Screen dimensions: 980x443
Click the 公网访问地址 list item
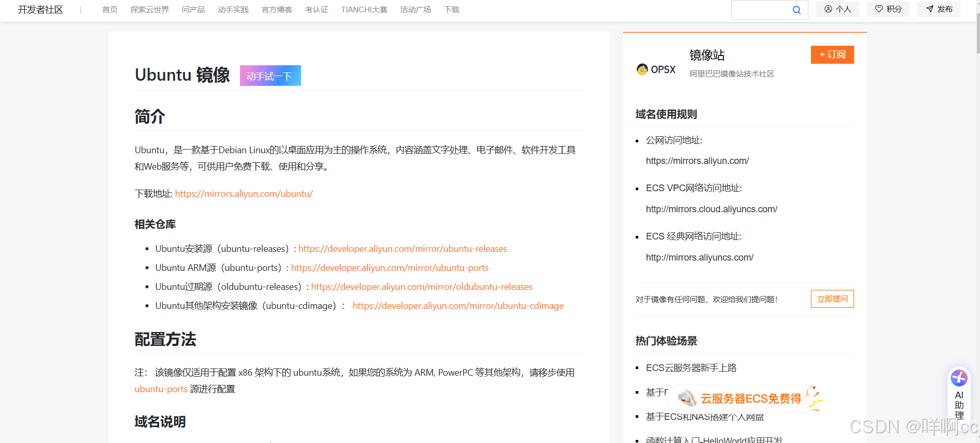click(x=674, y=140)
